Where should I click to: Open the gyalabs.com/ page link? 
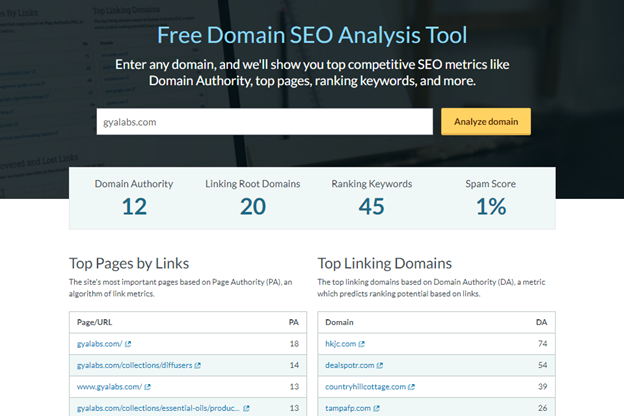tap(99, 344)
